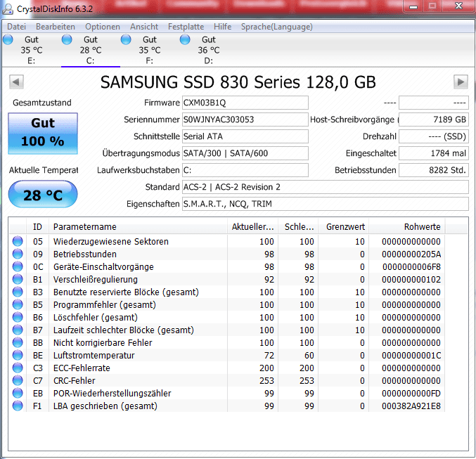Click the empty value field beside ---- label
This screenshot has height=459, width=476.
[x=434, y=103]
